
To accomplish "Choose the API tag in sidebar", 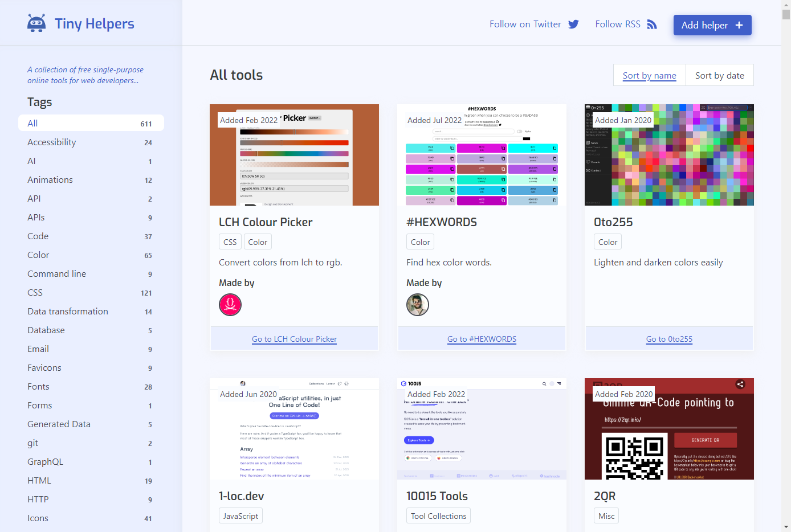I will (91, 198).
